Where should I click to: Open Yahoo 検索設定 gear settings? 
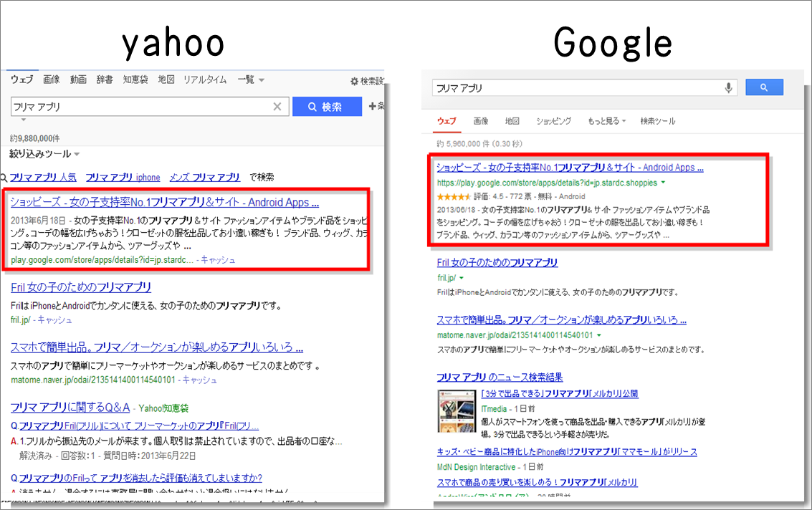point(367,81)
